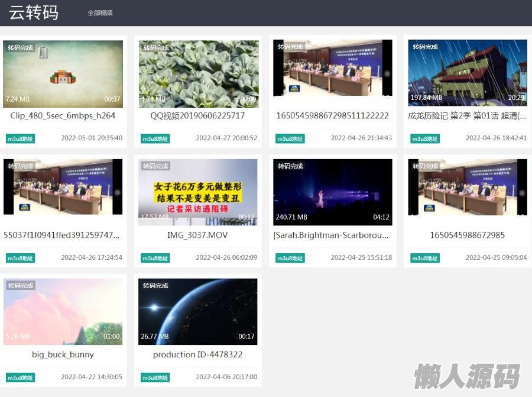
Task: Click m3u8地址 button for QQ视频20190606225717
Action: point(155,138)
